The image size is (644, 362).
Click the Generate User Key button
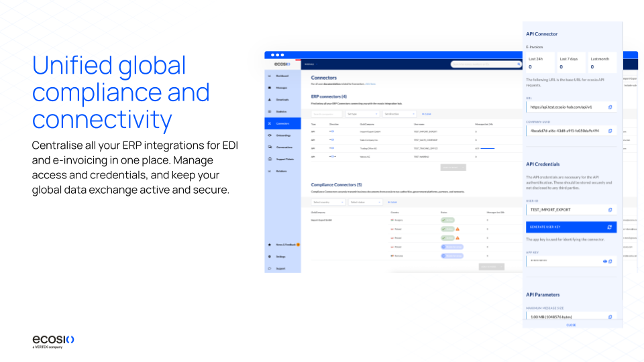coord(571,227)
